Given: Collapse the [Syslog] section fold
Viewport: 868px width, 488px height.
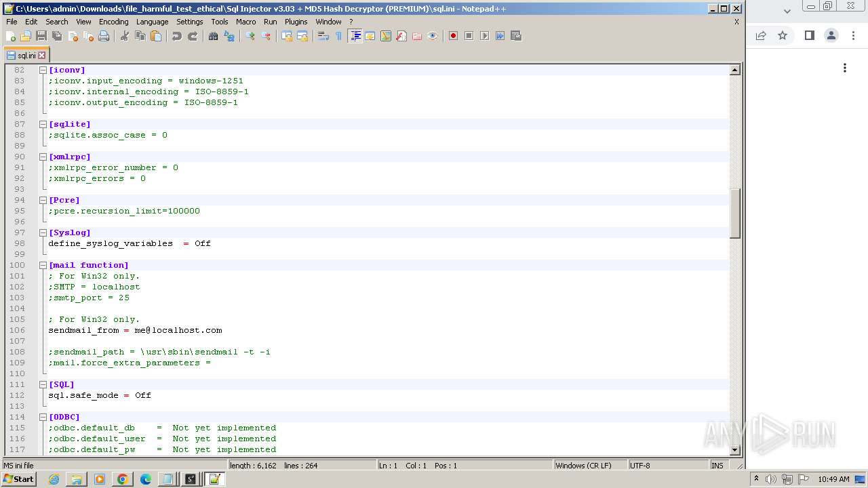Looking at the screenshot, I should 43,232.
